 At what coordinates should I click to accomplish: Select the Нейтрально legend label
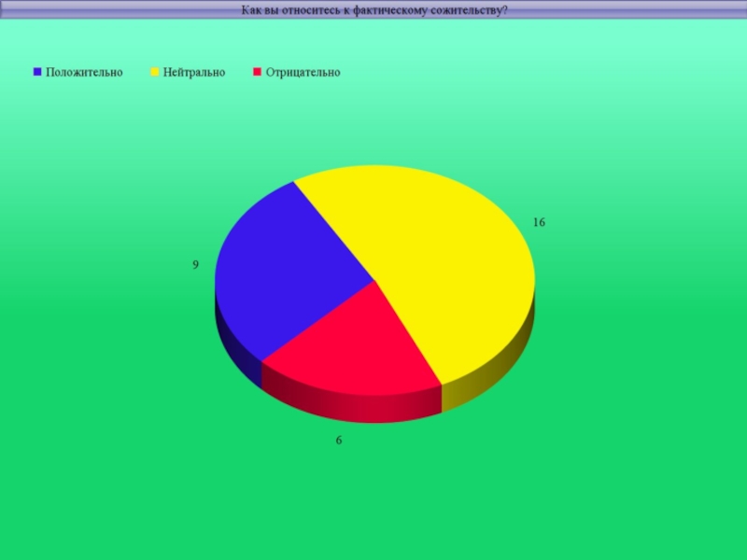coord(194,72)
